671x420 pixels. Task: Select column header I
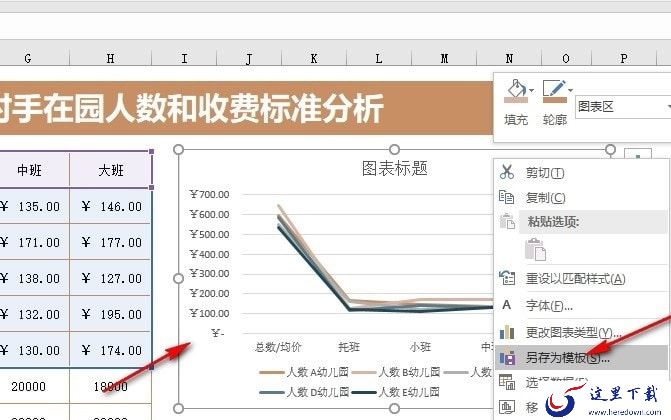(184, 58)
